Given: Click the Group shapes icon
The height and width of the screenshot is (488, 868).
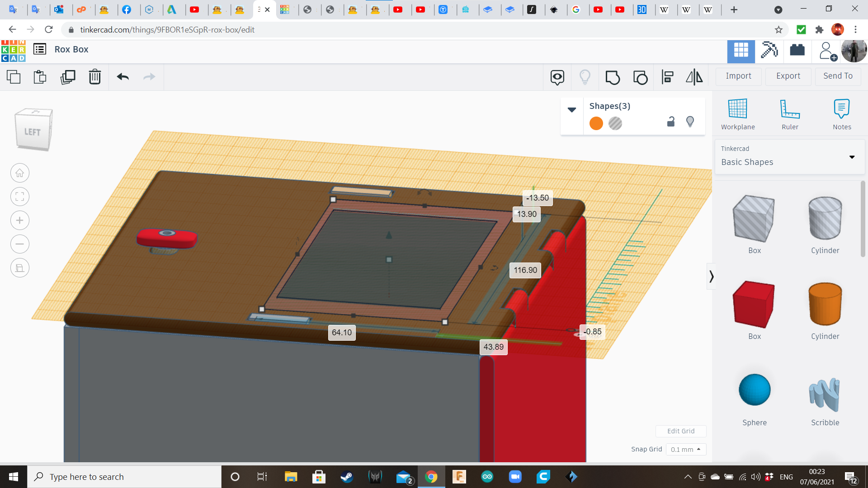Looking at the screenshot, I should point(613,77).
